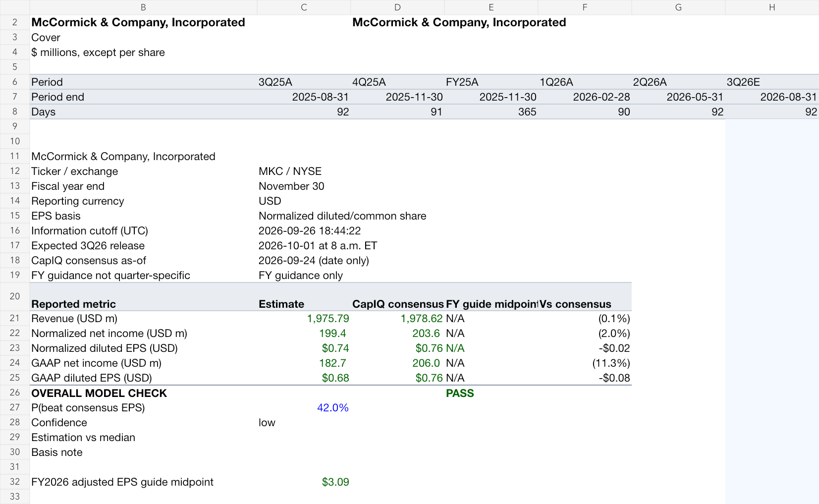Click 'OVERALL MODEL CHECK' label cell
The image size is (819, 504).
[143, 393]
